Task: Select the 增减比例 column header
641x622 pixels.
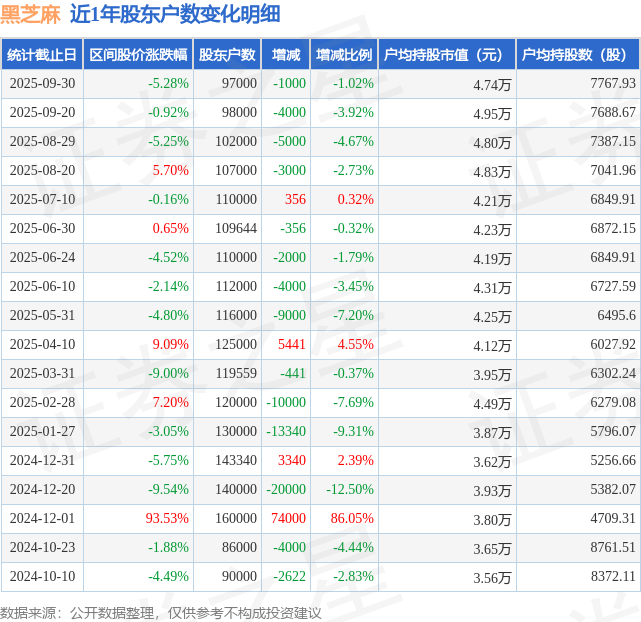Action: click(x=343, y=55)
